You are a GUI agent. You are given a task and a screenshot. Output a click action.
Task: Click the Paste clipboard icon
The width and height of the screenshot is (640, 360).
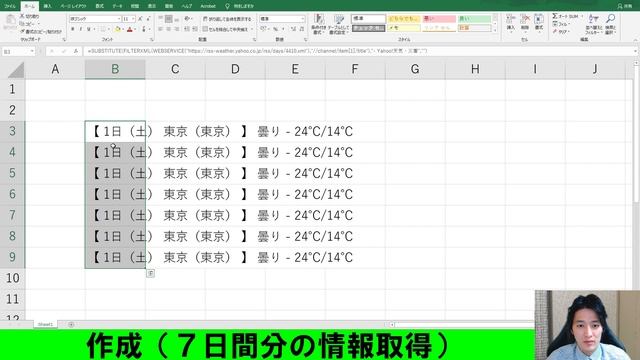click(x=10, y=20)
